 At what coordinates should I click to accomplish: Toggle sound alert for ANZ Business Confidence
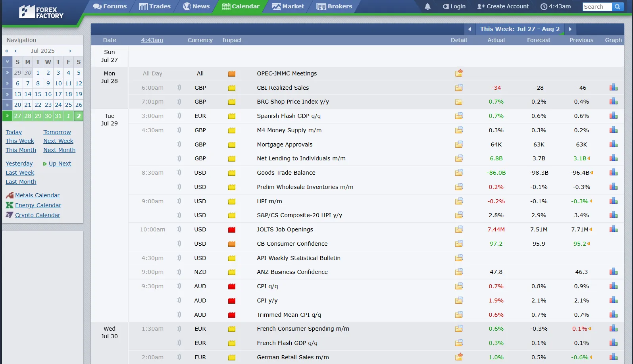tap(179, 272)
